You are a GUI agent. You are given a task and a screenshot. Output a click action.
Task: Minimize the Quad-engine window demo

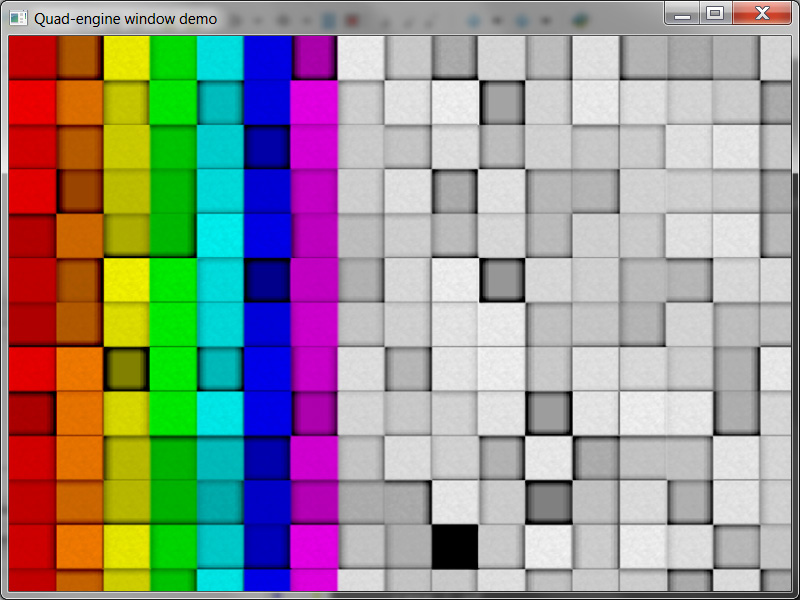pos(682,14)
